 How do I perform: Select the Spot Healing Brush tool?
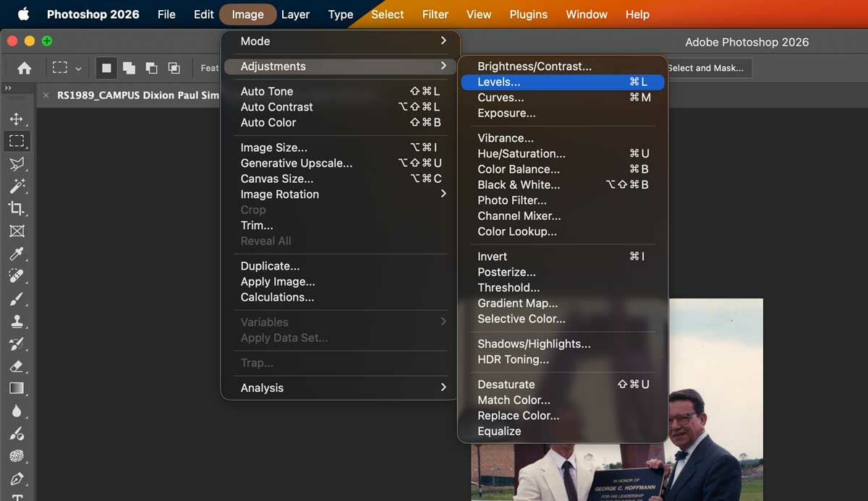(x=17, y=276)
